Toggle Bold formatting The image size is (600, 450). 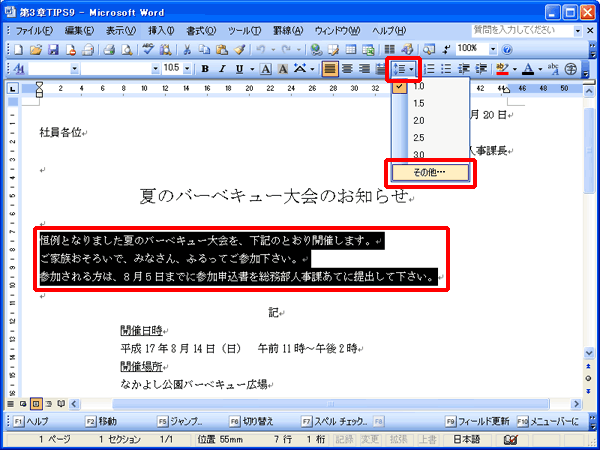pos(205,69)
